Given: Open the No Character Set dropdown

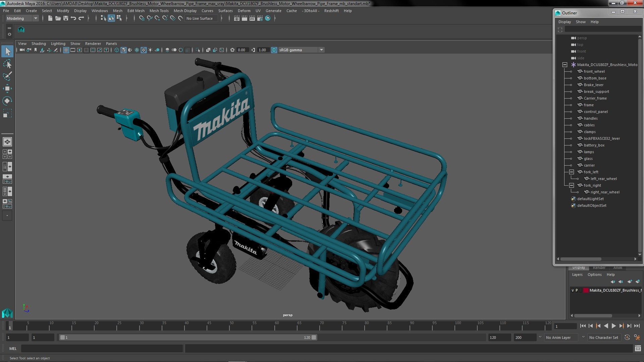Looking at the screenshot, I should tap(605, 338).
